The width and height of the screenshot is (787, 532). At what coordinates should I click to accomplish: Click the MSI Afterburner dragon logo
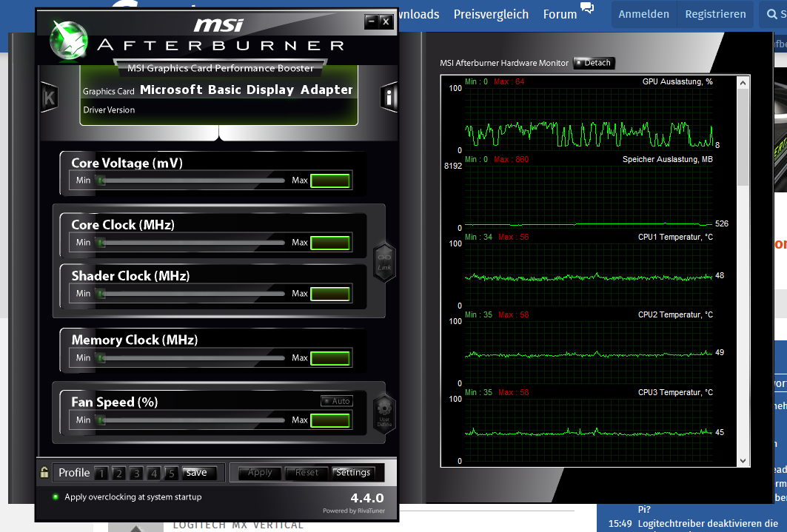[69, 40]
